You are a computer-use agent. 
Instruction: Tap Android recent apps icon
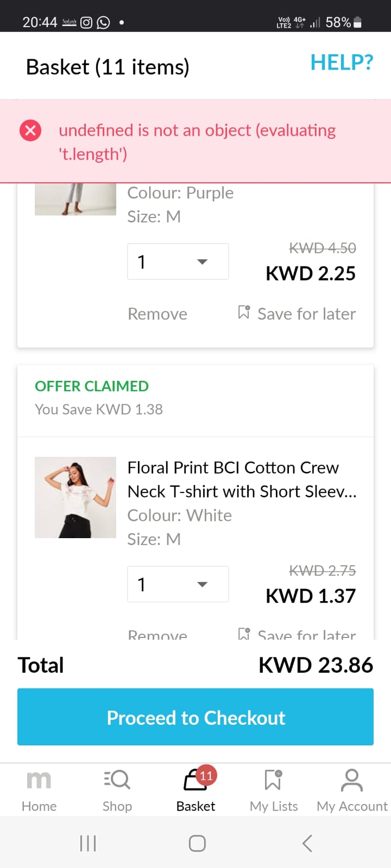pyautogui.click(x=88, y=843)
